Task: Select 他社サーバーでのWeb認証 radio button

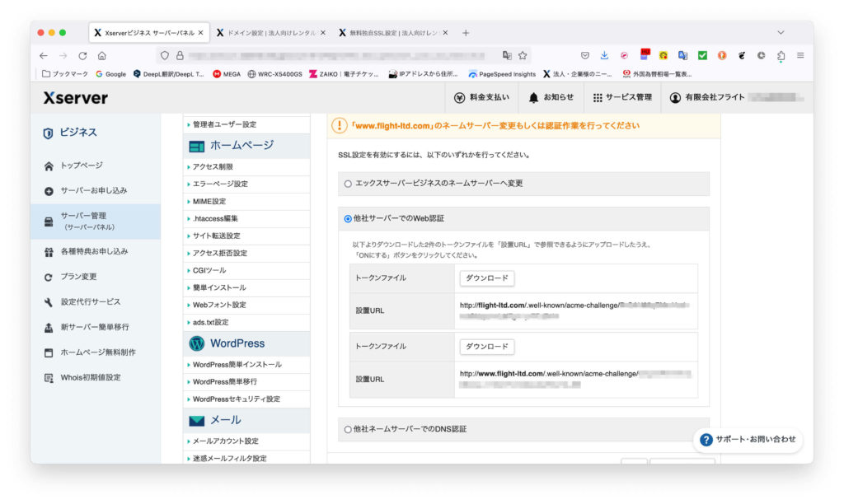Action: click(348, 219)
